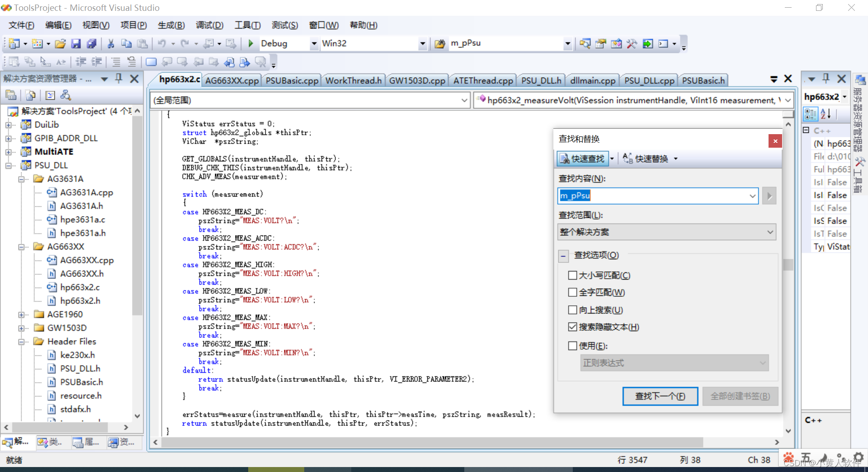
Task: Click the Cut scissors icon
Action: click(111, 43)
